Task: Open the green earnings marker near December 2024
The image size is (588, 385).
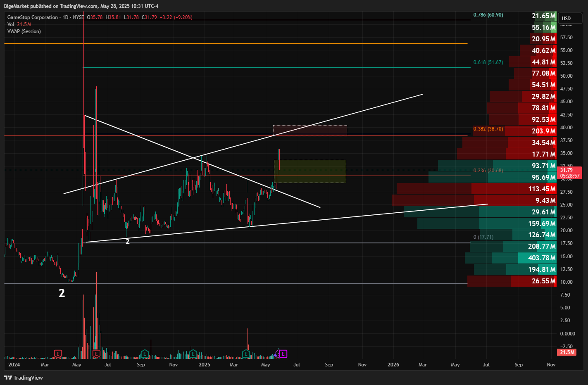Action: click(x=193, y=354)
